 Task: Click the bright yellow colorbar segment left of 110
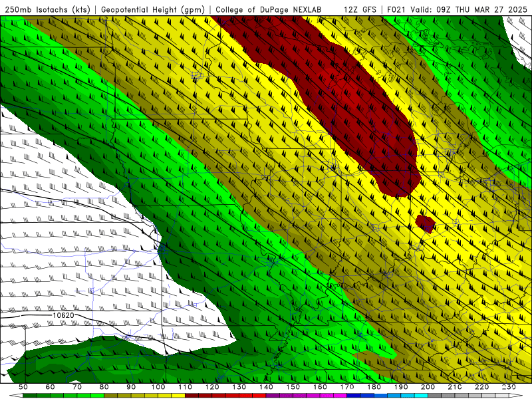click(x=178, y=396)
